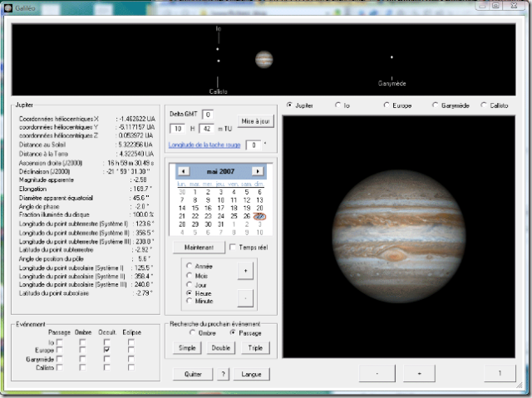Screen dimensions: 532x398
Task: Choose Ombre for next event search
Action: [190, 332]
